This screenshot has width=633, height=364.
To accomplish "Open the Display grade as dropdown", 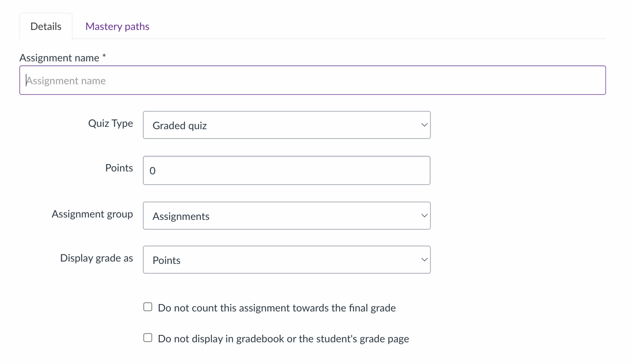I will click(x=287, y=260).
